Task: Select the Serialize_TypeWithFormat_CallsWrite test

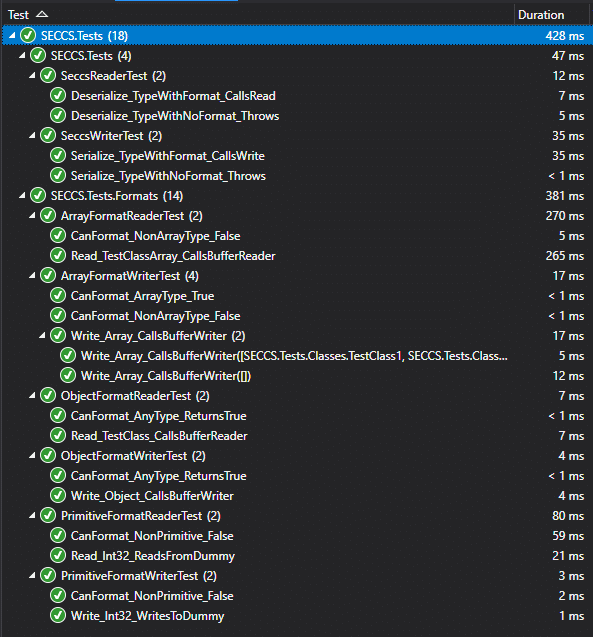Action: coord(168,156)
